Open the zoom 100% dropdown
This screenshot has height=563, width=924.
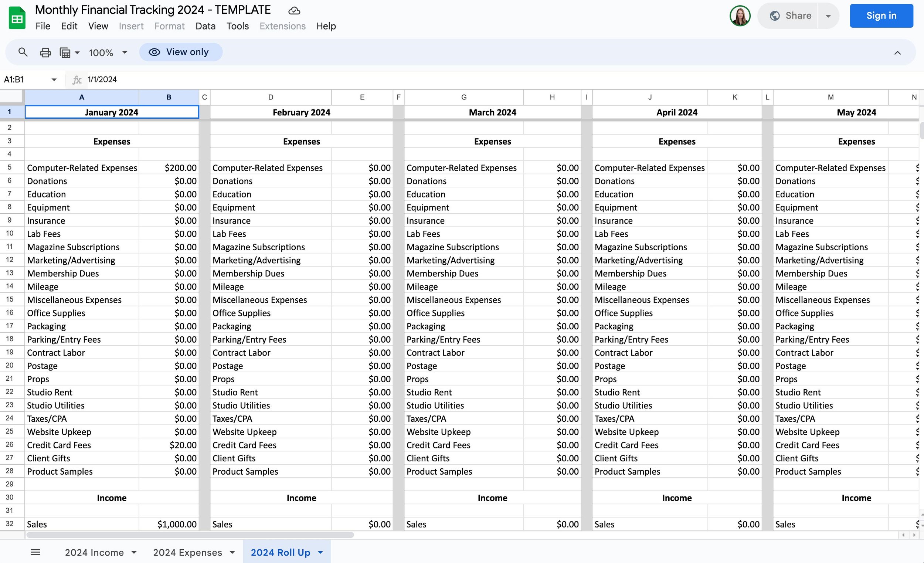[x=108, y=52]
